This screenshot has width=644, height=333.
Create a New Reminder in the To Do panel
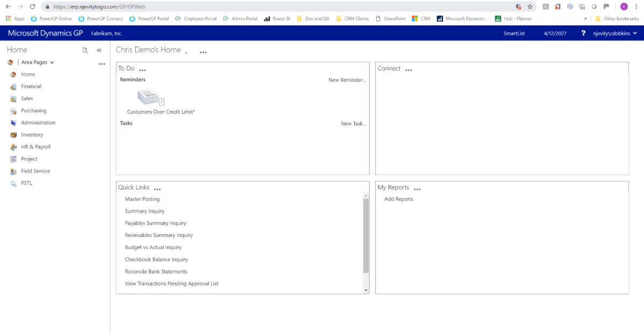pyautogui.click(x=348, y=79)
